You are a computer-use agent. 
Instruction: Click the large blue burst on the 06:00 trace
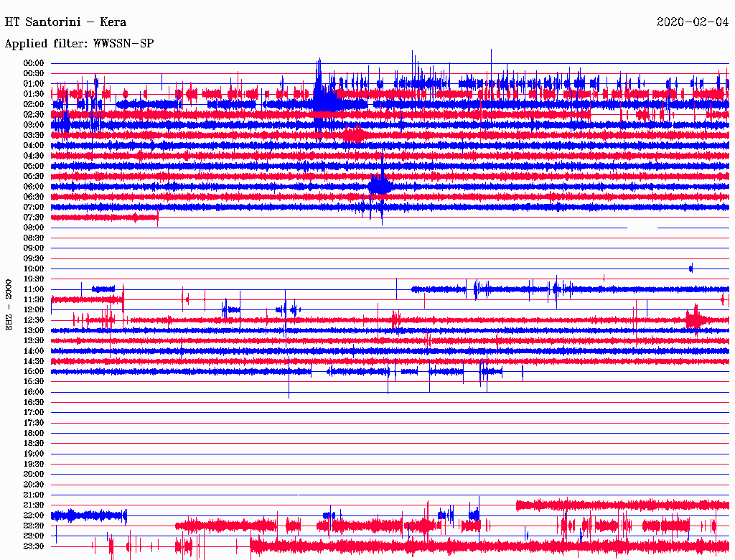click(x=380, y=186)
